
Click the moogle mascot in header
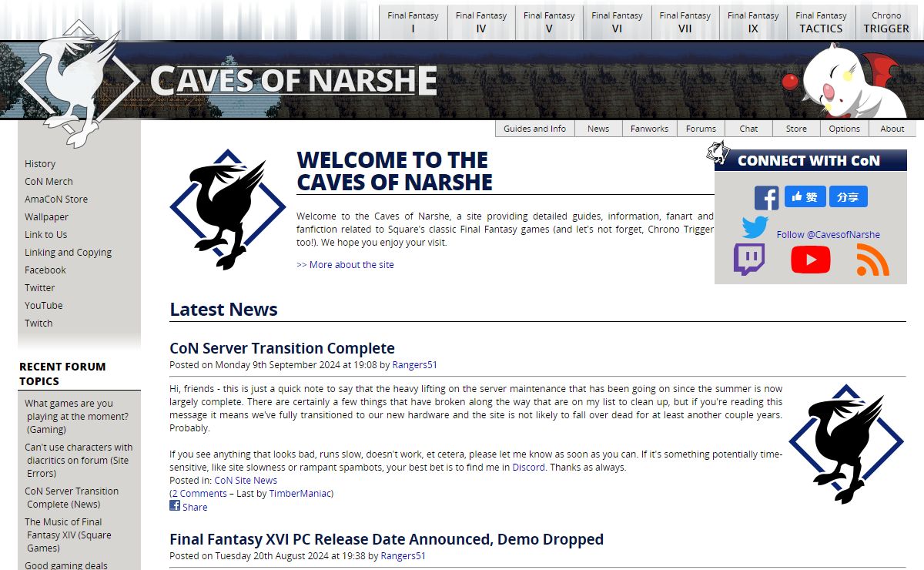847,79
